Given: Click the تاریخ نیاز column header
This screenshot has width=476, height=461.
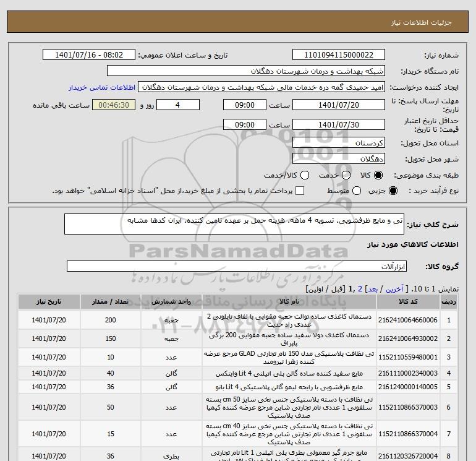Looking at the screenshot, I should pos(49,302).
